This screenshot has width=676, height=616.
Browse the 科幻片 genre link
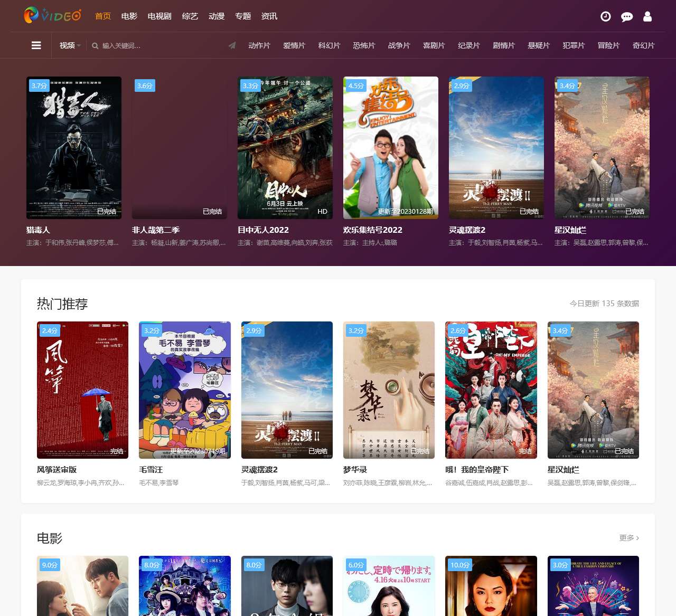(x=329, y=45)
